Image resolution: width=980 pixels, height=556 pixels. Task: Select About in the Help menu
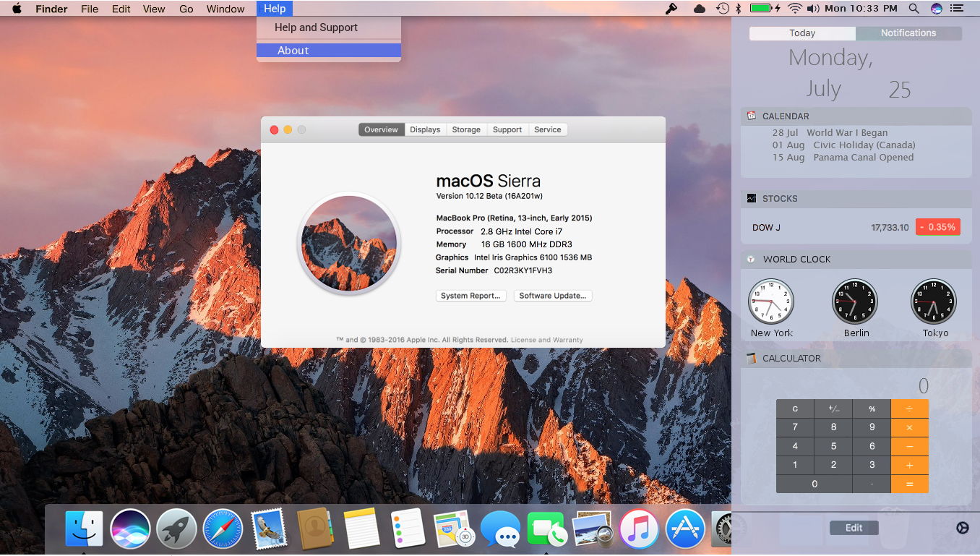pos(329,51)
